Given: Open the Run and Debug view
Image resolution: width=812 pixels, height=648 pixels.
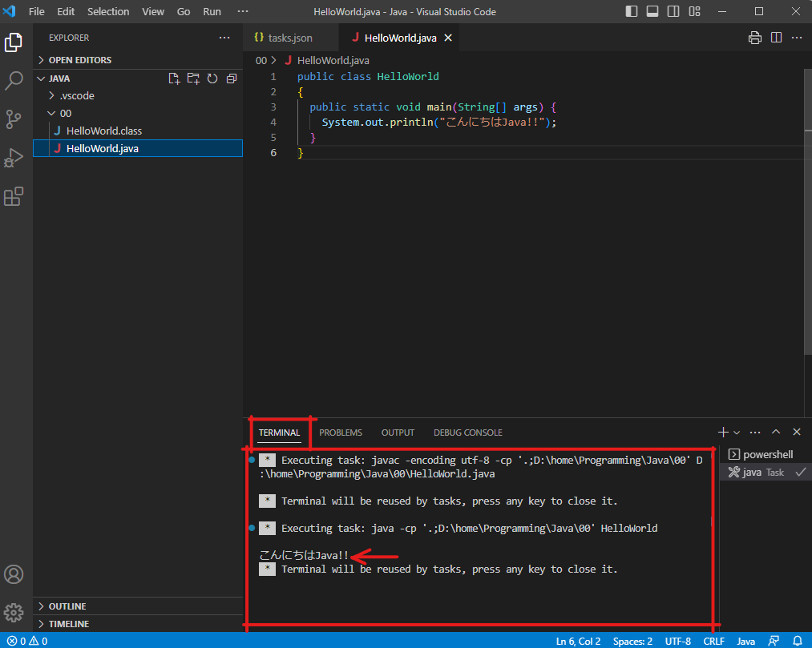Looking at the screenshot, I should click(14, 158).
